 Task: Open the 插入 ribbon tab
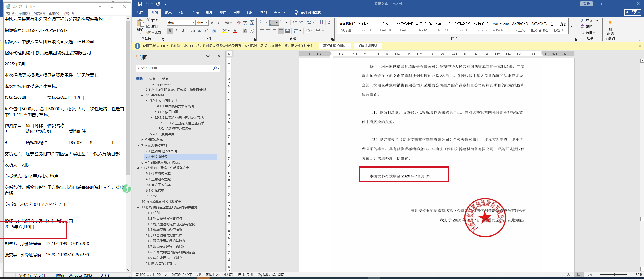pyautogui.click(x=168, y=12)
